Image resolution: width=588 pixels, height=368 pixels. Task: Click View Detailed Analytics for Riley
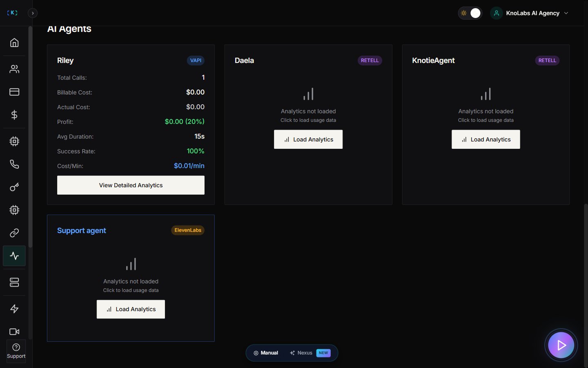[131, 185]
